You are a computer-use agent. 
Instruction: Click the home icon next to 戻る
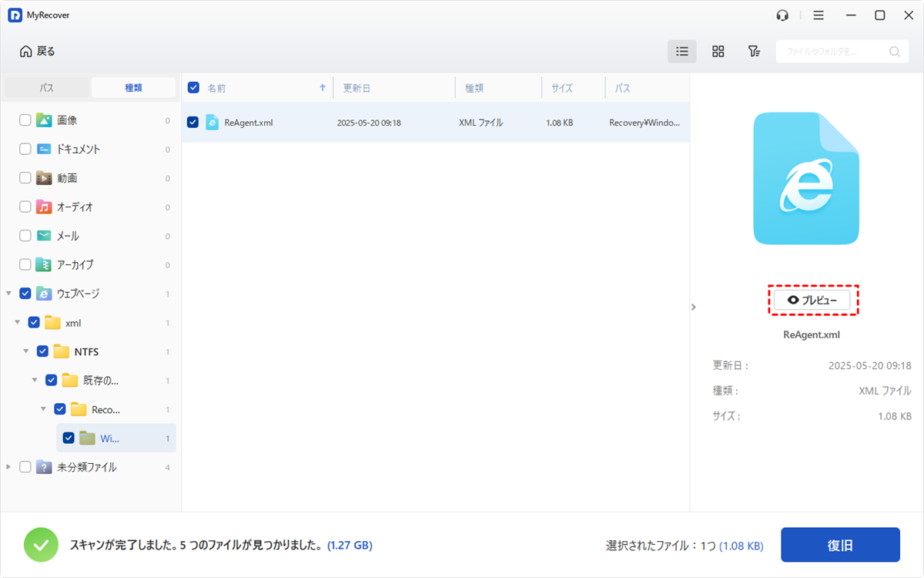(26, 52)
